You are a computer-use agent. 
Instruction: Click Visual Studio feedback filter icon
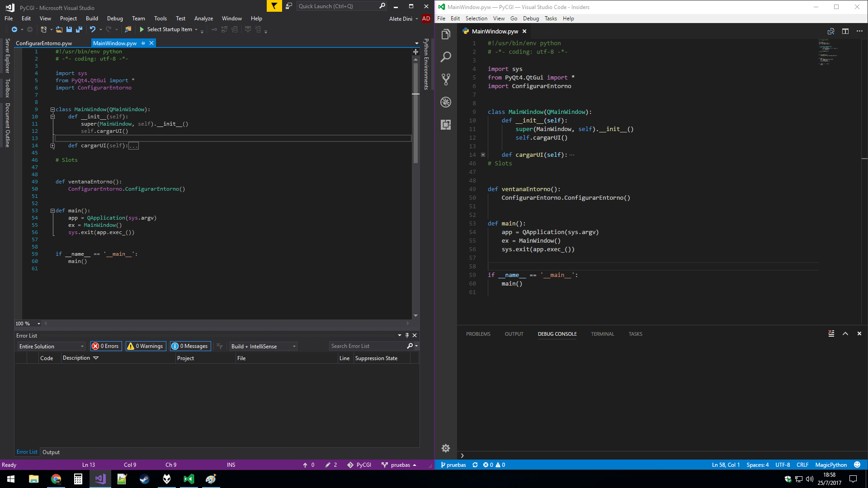click(274, 6)
